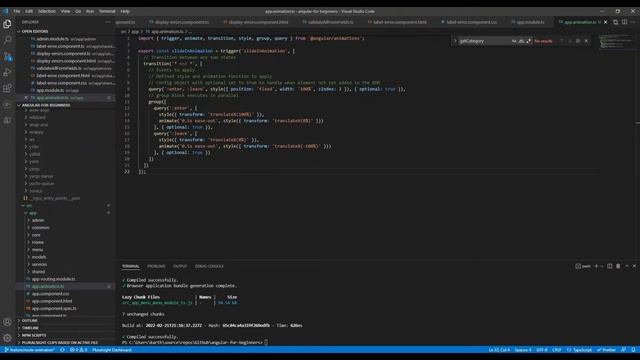Screen dimensions: 640x360
Task: Expand Replace row in Find widget
Action: point(456,41)
